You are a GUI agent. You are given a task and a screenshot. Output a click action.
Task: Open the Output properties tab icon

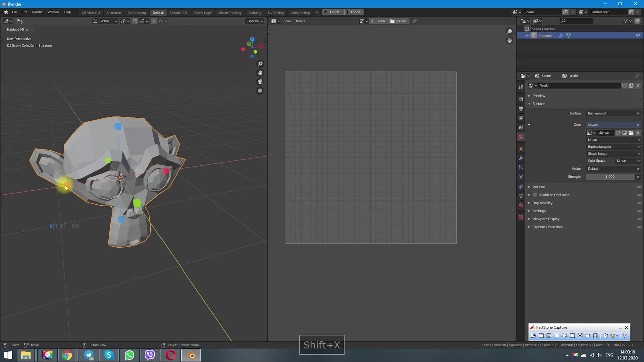tap(521, 109)
